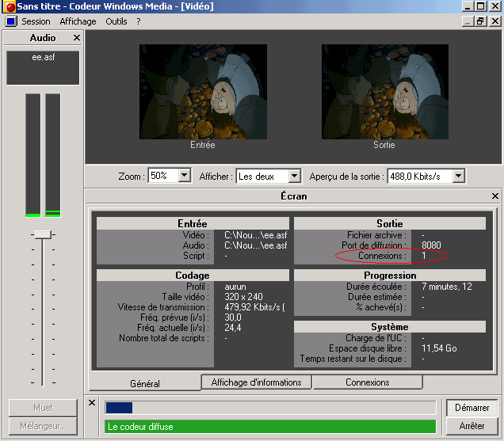Close the bottom status panel

pyautogui.click(x=92, y=402)
